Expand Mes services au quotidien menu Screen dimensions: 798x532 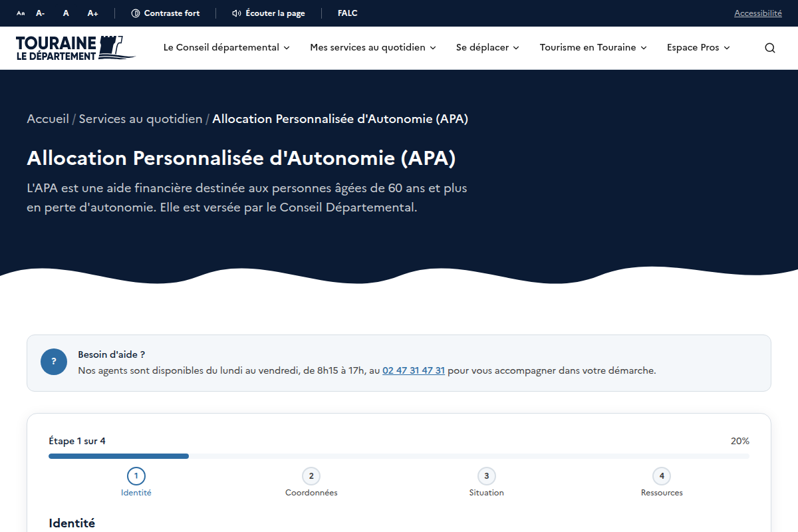(x=373, y=48)
